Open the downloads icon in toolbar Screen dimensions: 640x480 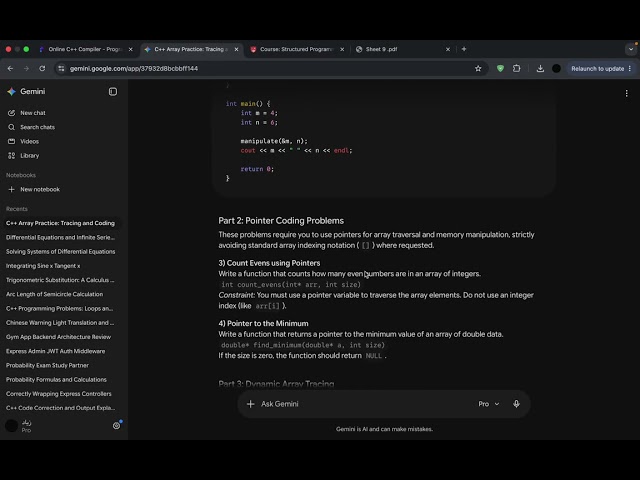(540, 69)
